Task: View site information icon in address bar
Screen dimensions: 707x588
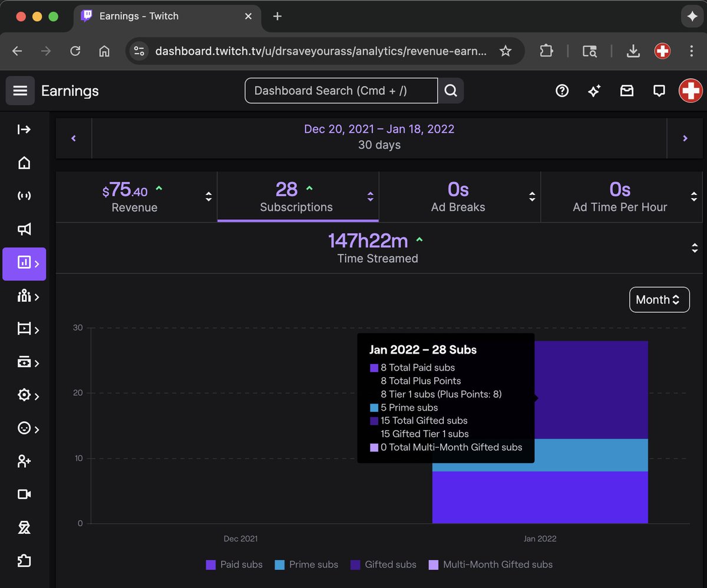Action: pyautogui.click(x=139, y=51)
